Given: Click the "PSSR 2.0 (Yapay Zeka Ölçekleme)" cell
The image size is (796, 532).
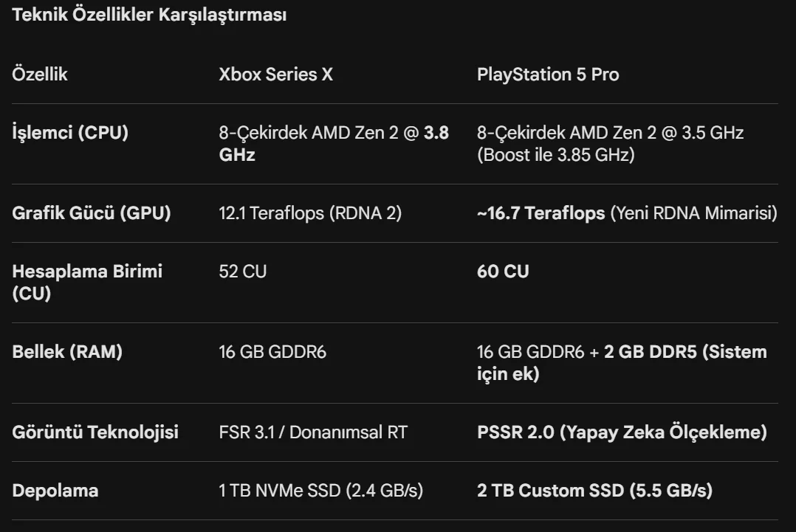Looking at the screenshot, I should pyautogui.click(x=622, y=432).
